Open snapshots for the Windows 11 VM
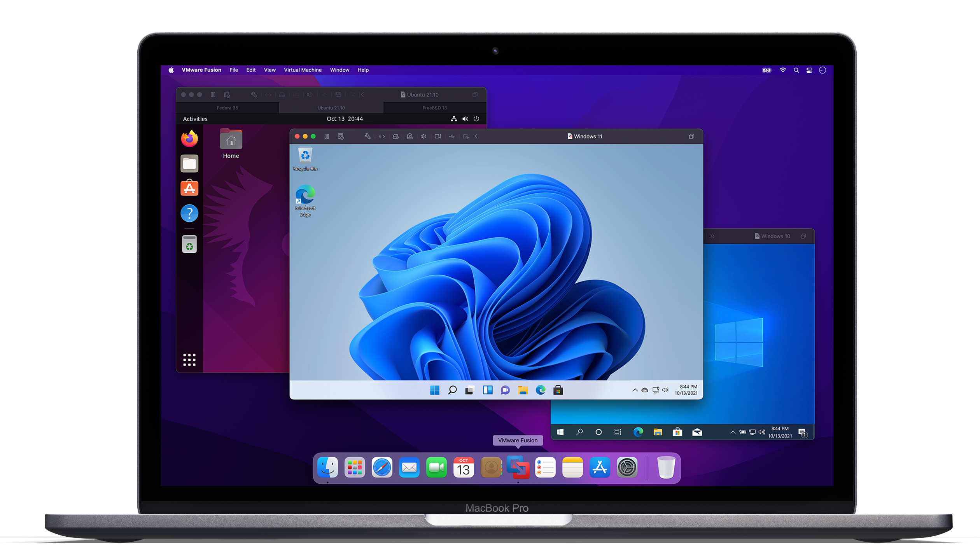Viewport: 980px width, 560px height. coord(341,136)
